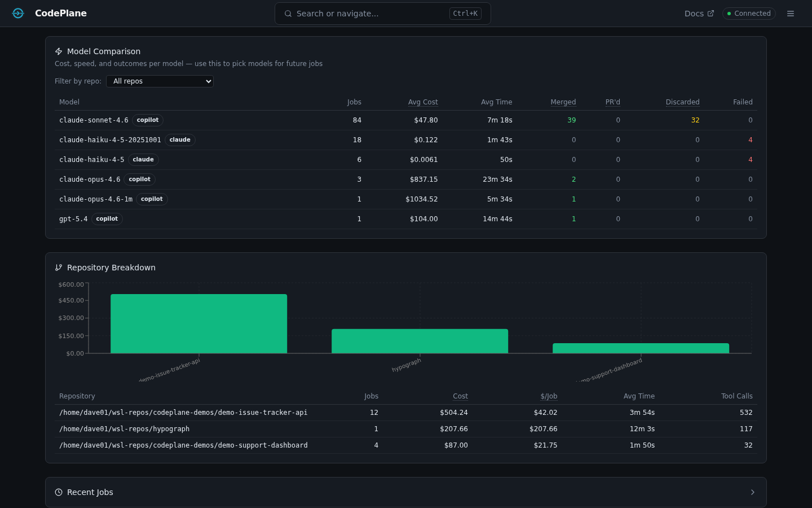Open the hamburger menu in the top-right

[x=791, y=13]
